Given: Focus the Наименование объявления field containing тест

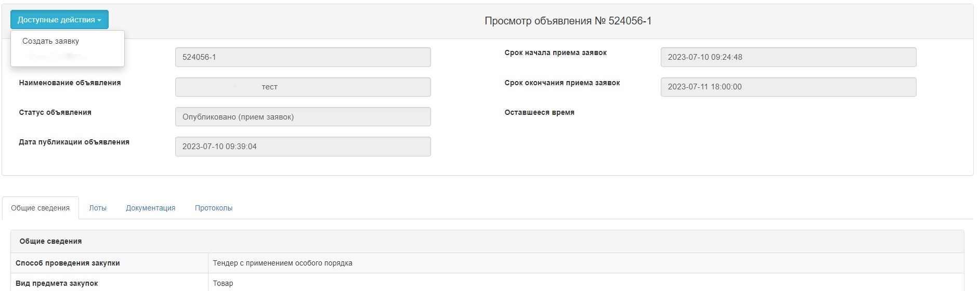Looking at the screenshot, I should click(x=303, y=87).
